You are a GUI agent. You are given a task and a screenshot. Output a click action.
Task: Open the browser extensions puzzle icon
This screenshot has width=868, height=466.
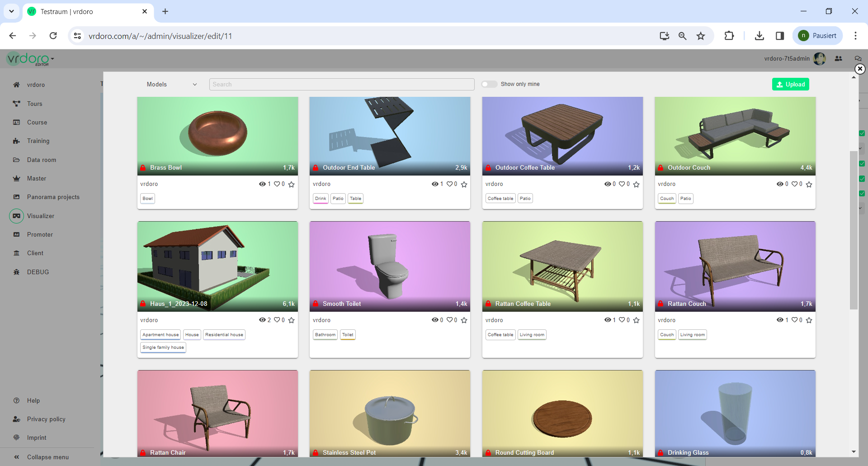pyautogui.click(x=729, y=36)
